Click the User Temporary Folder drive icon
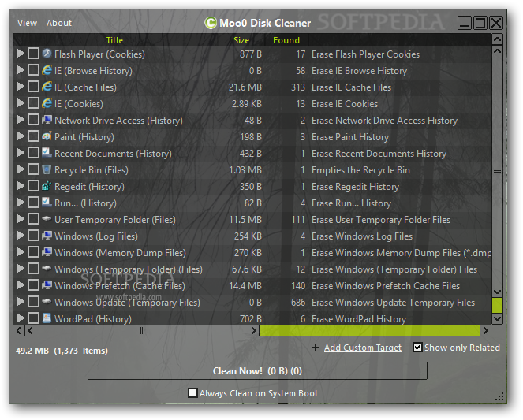The width and height of the screenshot is (523, 420). pyautogui.click(x=47, y=219)
